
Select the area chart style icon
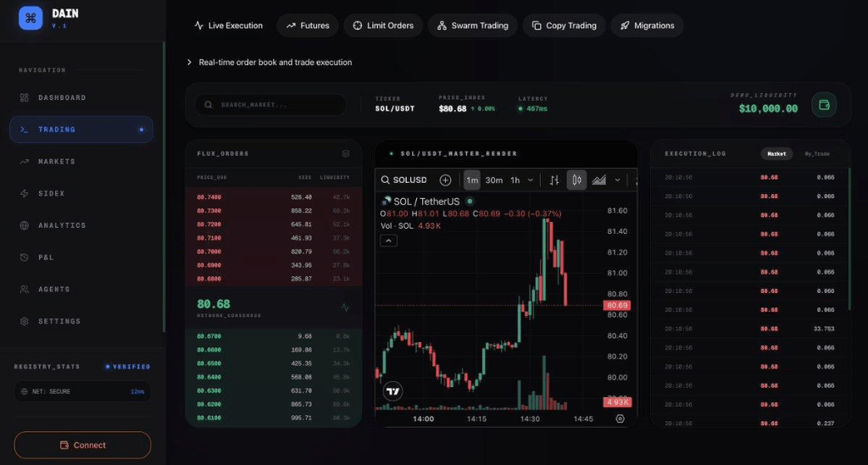598,180
